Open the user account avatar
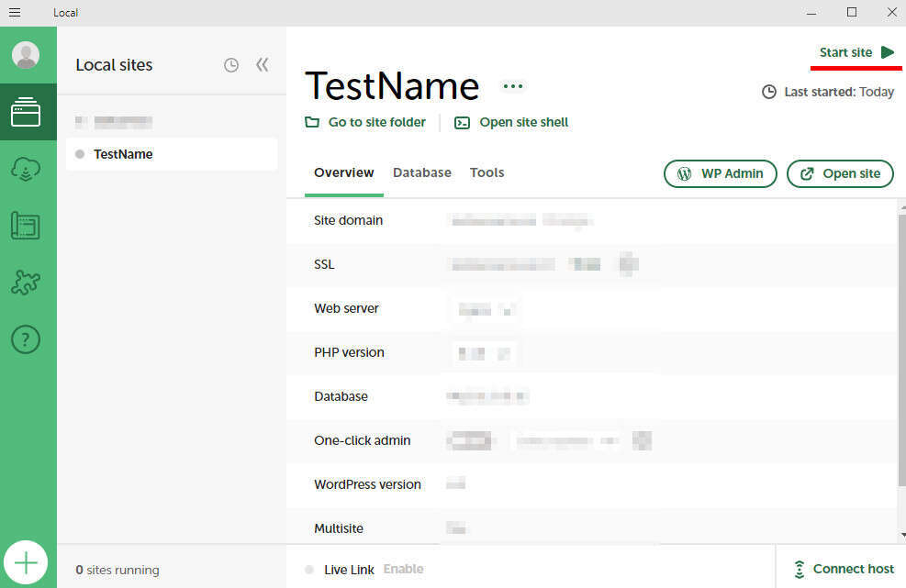Viewport: 906px width, 588px height. click(26, 55)
